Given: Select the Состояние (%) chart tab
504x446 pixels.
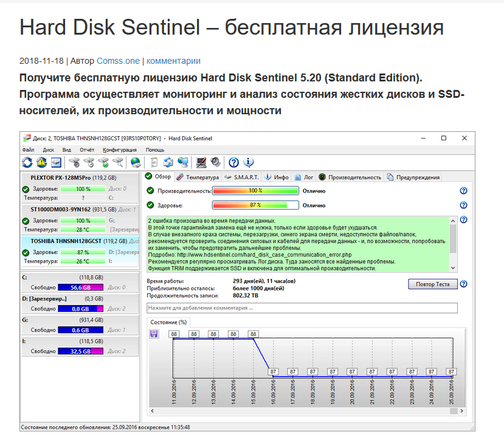Looking at the screenshot, I should coord(168,322).
